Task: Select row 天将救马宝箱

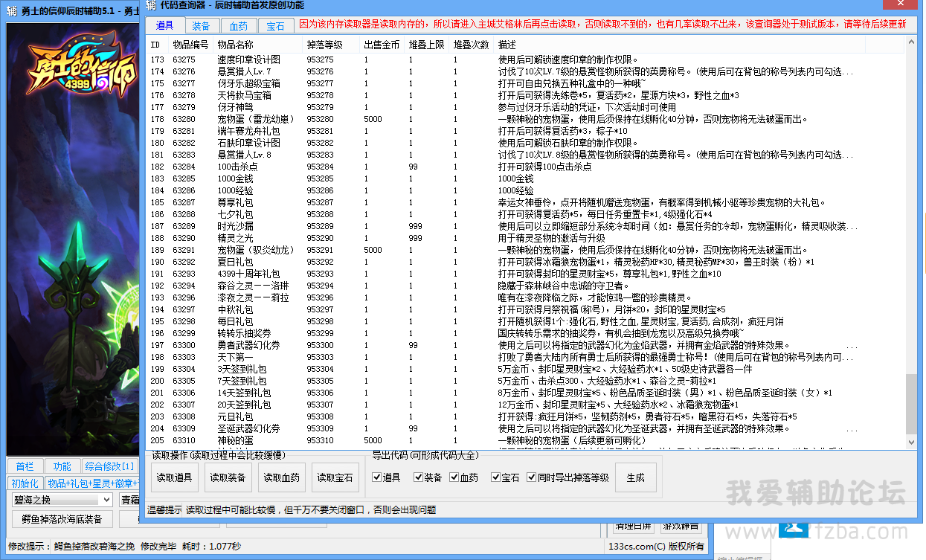Action: pyautogui.click(x=525, y=95)
